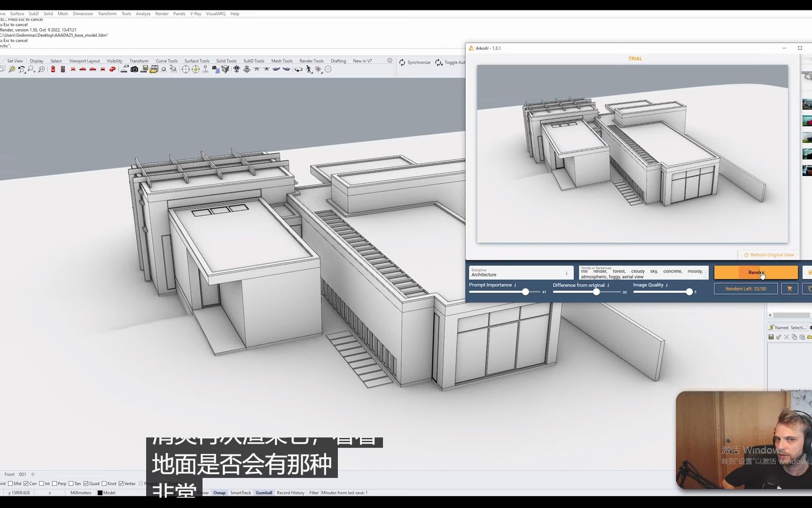Click the Refresh Original View icon
Image resolution: width=812 pixels, height=508 pixels.
pyautogui.click(x=746, y=254)
